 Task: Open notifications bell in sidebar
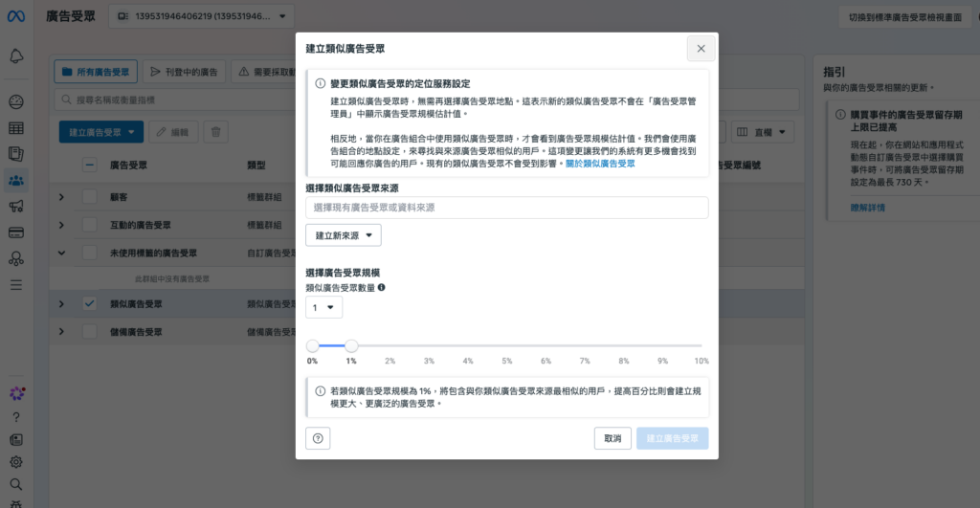(x=16, y=56)
